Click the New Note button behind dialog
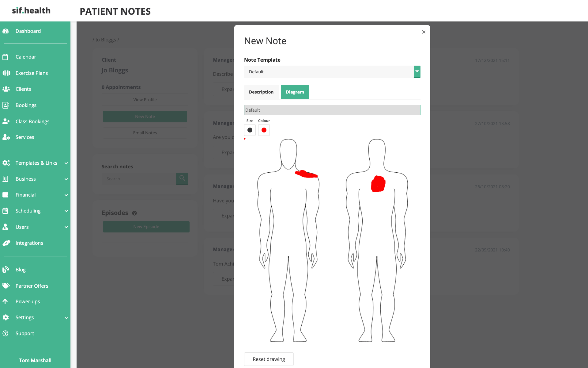The image size is (588, 368). [x=145, y=117]
